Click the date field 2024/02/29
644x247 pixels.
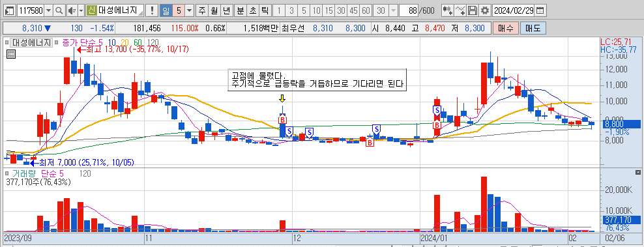[514, 10]
